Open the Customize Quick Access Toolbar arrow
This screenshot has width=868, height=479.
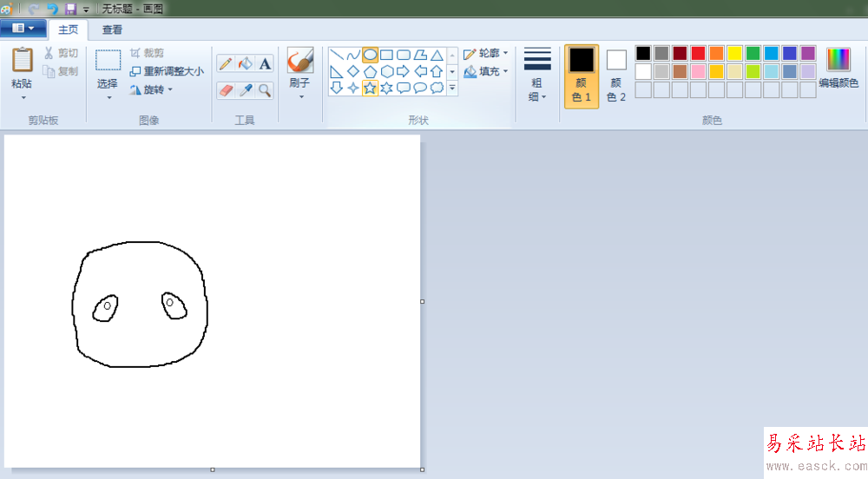pos(86,10)
